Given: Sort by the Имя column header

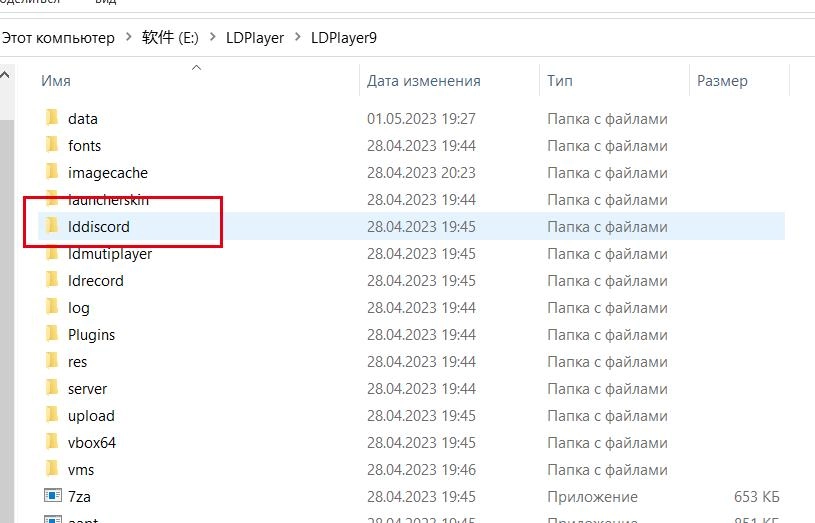Looking at the screenshot, I should coord(56,81).
